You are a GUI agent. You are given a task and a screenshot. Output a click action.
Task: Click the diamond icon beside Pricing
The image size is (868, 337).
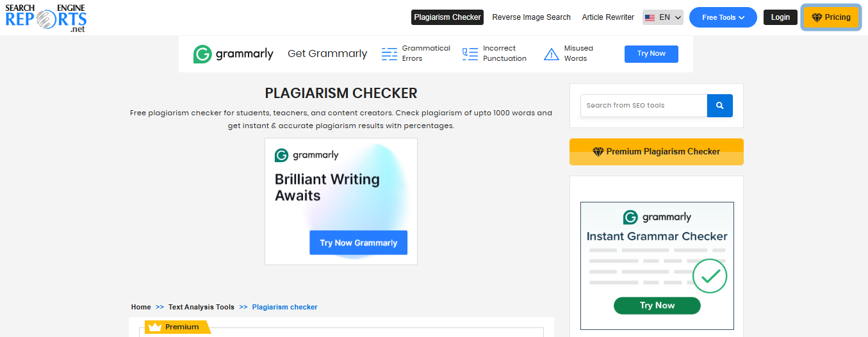(817, 17)
